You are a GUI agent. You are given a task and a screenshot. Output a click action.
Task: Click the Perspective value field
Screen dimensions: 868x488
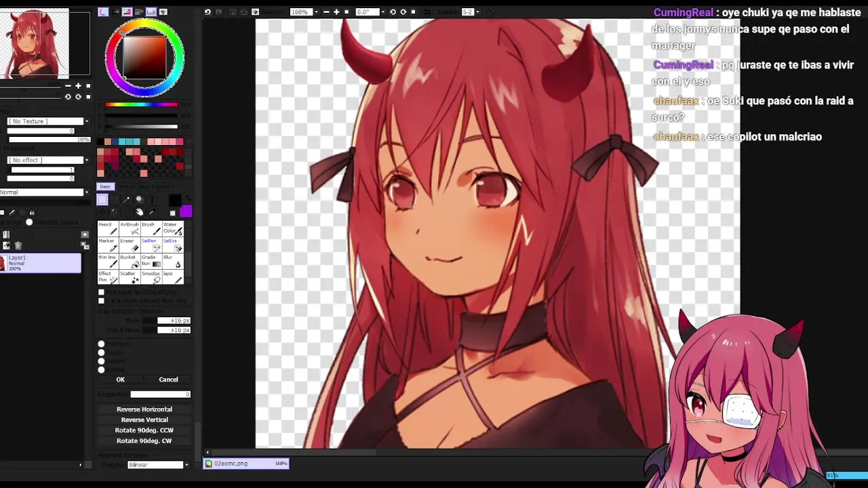pyautogui.click(x=161, y=394)
